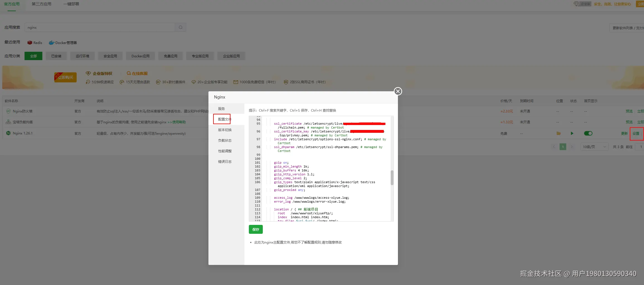Click the search magnifier icon beside the nginx field
644x285 pixels.
click(x=181, y=27)
